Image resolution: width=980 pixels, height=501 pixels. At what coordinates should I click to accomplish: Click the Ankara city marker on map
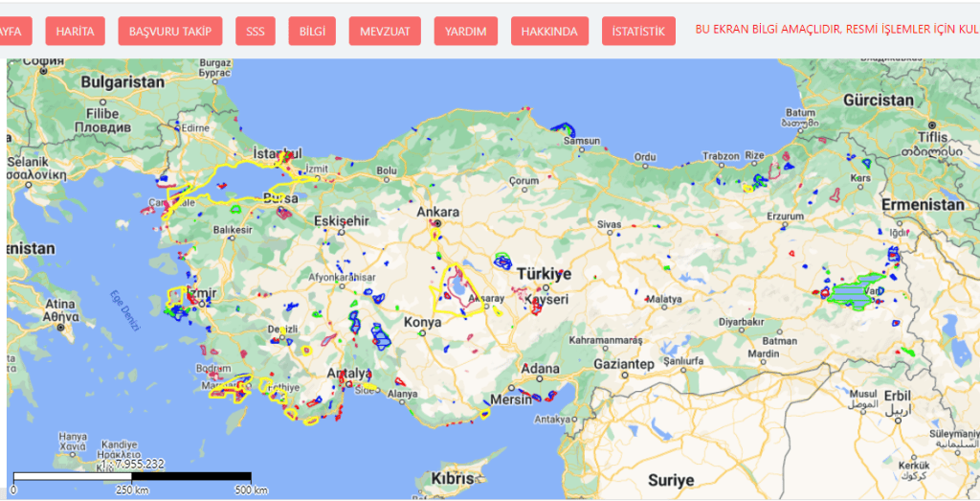436,224
